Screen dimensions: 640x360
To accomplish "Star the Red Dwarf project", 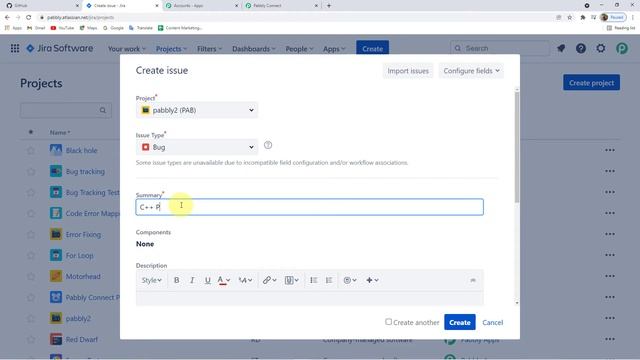I will click(x=31, y=340).
